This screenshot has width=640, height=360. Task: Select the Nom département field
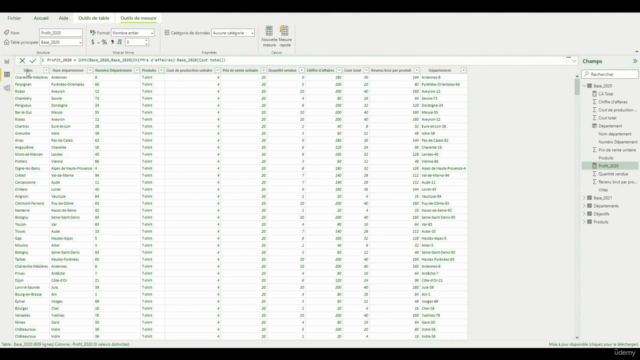click(615, 134)
